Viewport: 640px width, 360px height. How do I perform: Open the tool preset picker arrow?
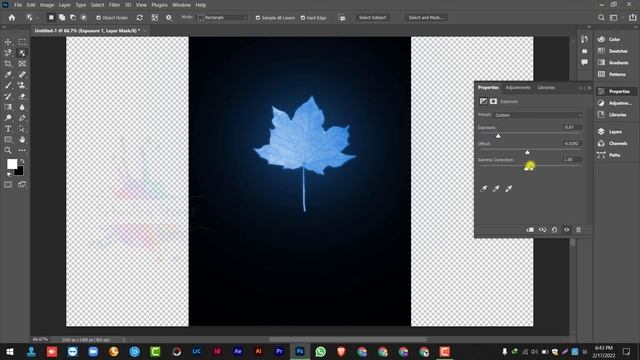pos(37,18)
